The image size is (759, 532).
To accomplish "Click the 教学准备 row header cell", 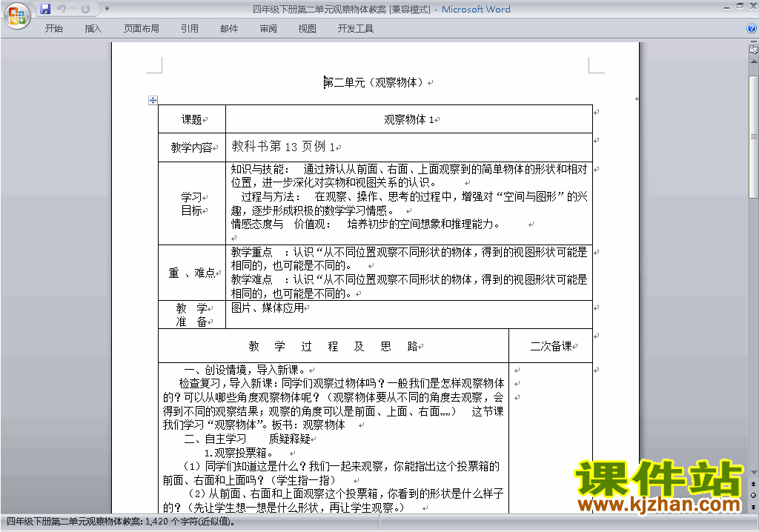I will click(192, 315).
